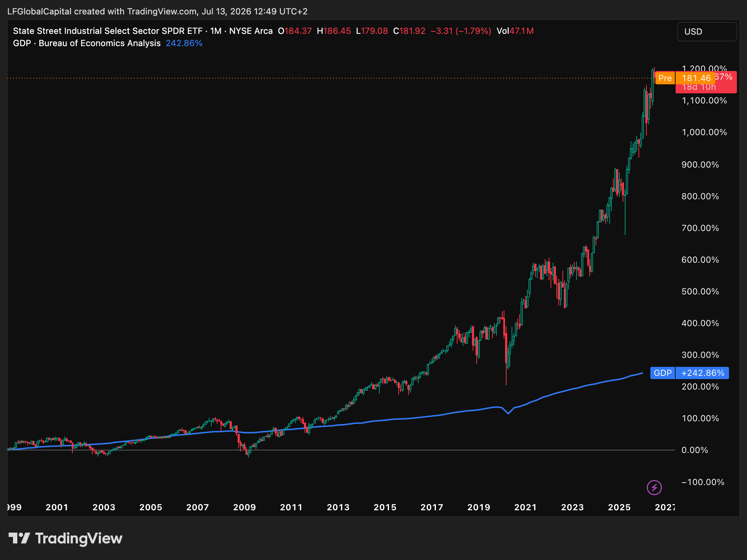Click the low value L179.08
747x560 pixels.
point(372,31)
